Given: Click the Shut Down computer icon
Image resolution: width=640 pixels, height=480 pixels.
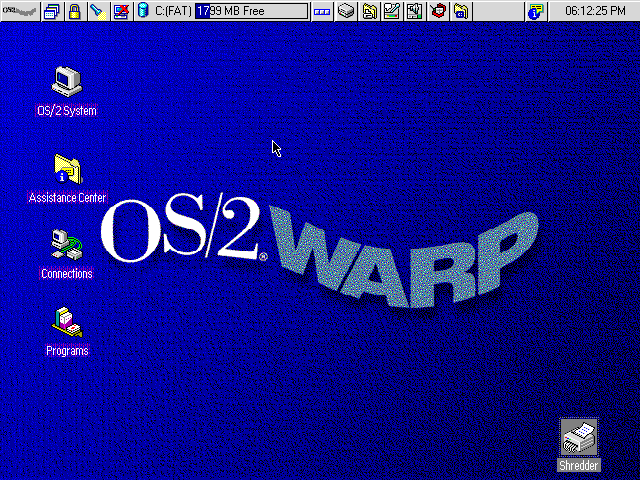Looking at the screenshot, I should [x=121, y=11].
